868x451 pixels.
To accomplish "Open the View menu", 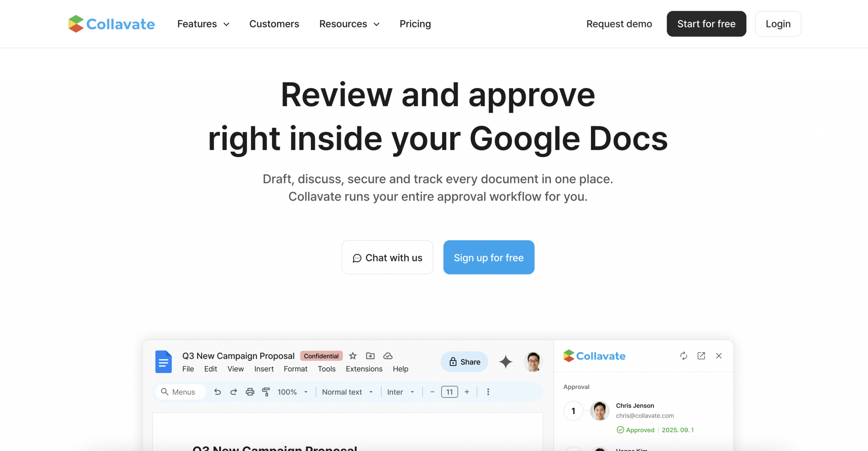I will (x=236, y=369).
